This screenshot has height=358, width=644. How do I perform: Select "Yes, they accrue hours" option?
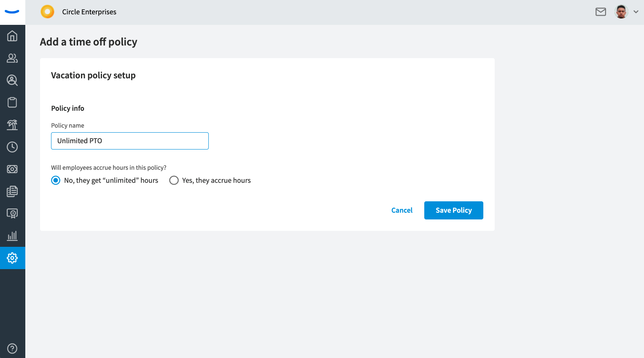(210, 180)
